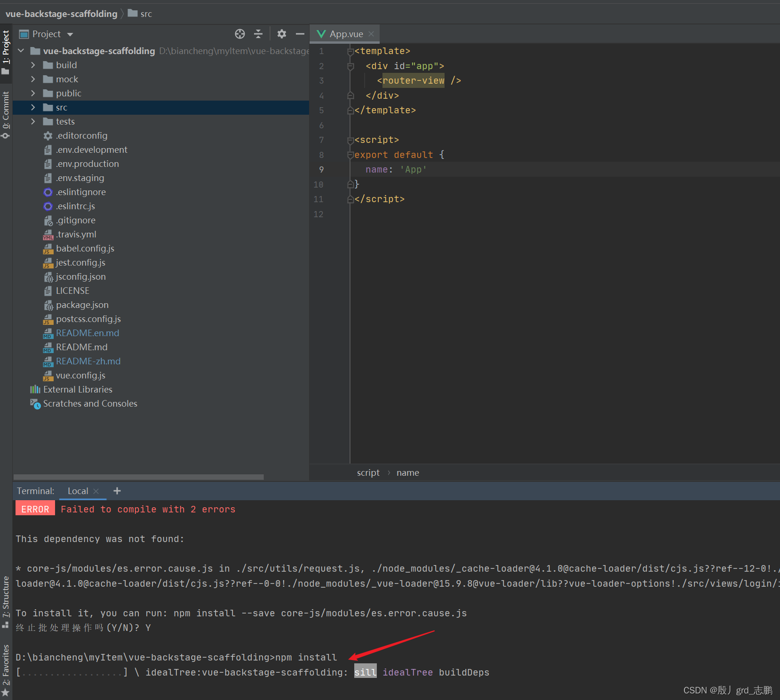The width and height of the screenshot is (780, 700).
Task: Fold the script block on line 7
Action: coord(350,140)
